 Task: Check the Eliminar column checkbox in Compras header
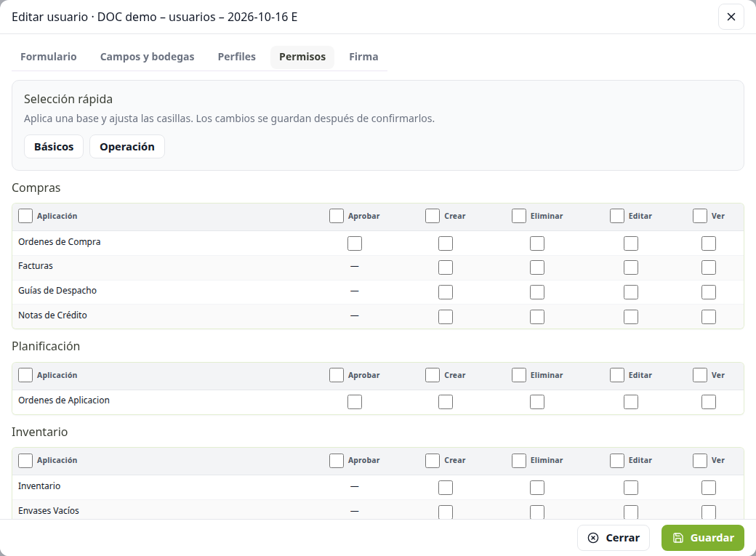pos(519,216)
